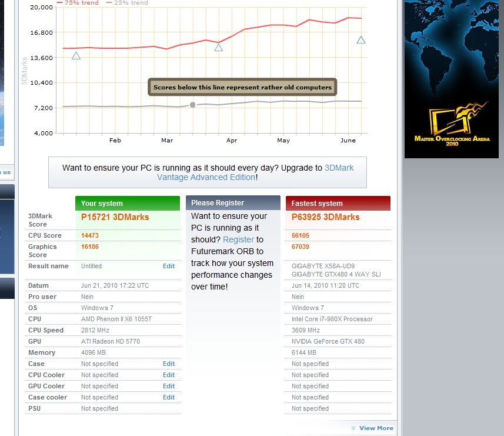Screen dimensions: 504x436
Task: Click the 3609 MHz CPU speed value
Action: [306, 330]
